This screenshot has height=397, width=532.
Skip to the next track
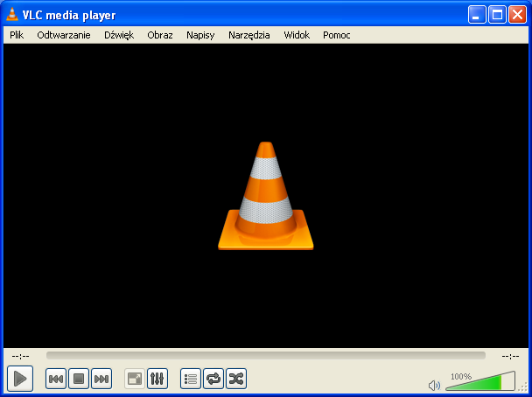coord(101,379)
